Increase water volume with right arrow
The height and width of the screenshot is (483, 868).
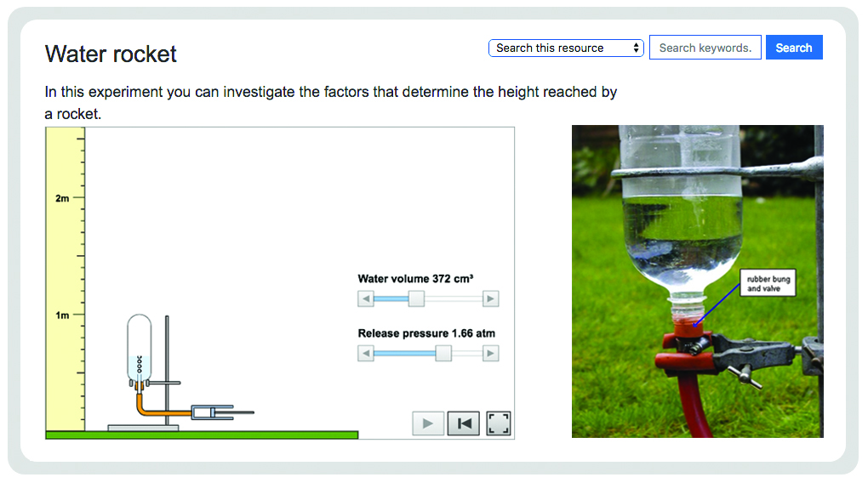coord(490,298)
